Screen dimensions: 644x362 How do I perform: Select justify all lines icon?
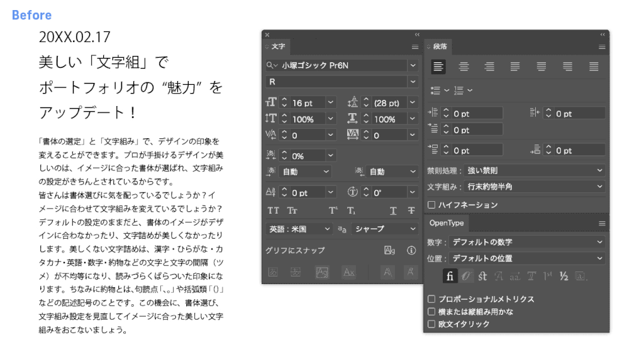[594, 67]
